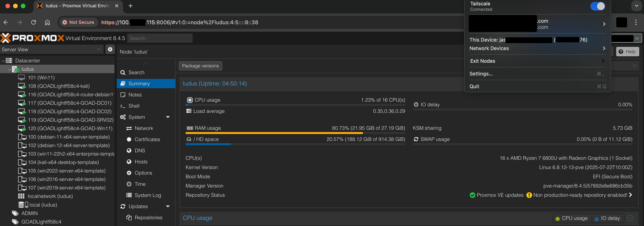Click the Proxmox search field
Screen dimensions: 644x226
point(160,38)
